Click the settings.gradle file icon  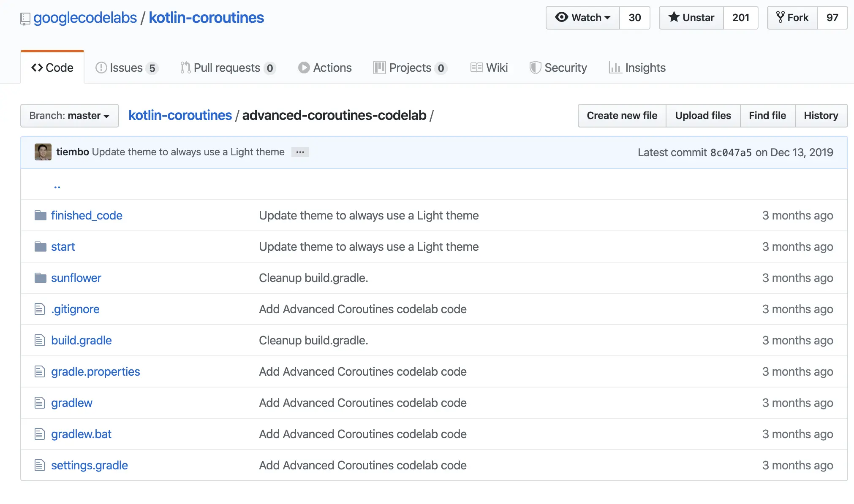(x=40, y=466)
